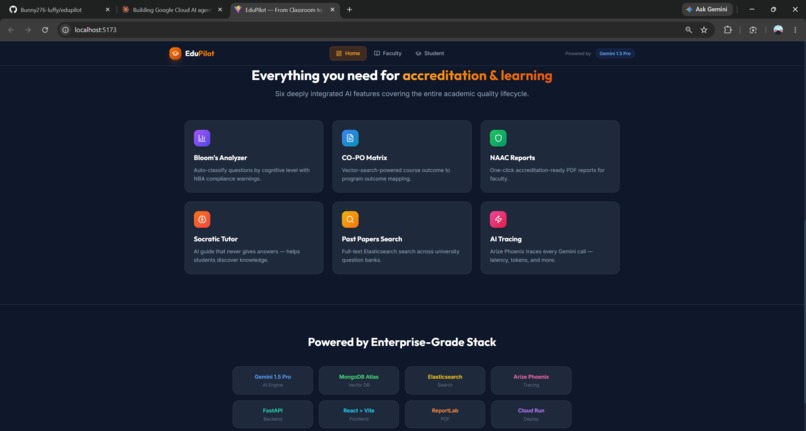Click the blue CO-PO Matrix document icon
Image resolution: width=806 pixels, height=431 pixels.
[350, 138]
